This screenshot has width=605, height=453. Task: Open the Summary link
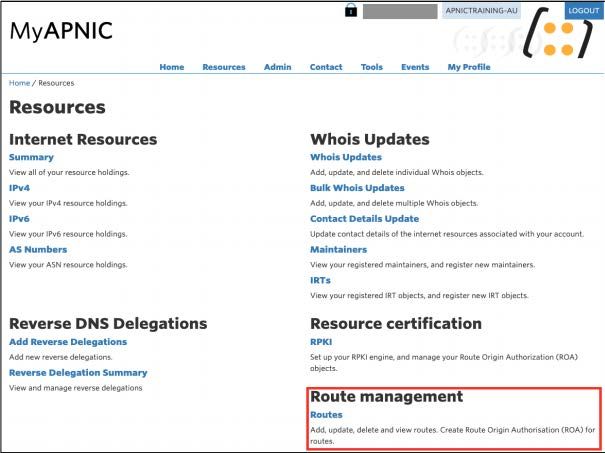point(31,157)
